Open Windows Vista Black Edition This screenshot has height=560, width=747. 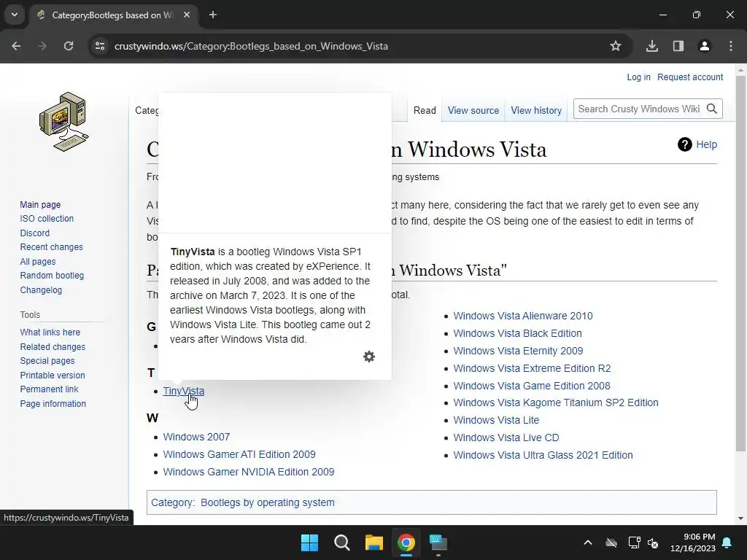click(517, 333)
